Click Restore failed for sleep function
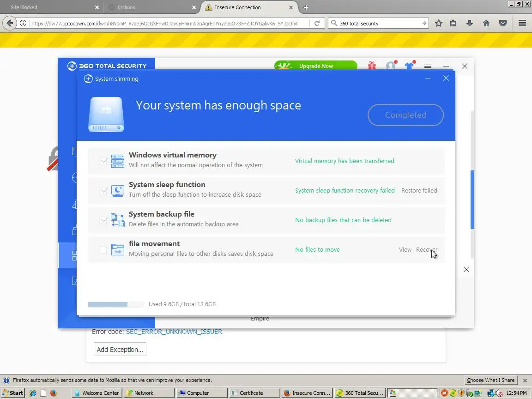 (419, 190)
